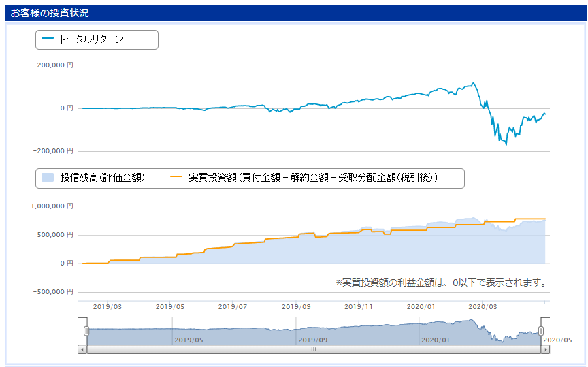Click the 2019/03 x-axis label

click(x=108, y=306)
